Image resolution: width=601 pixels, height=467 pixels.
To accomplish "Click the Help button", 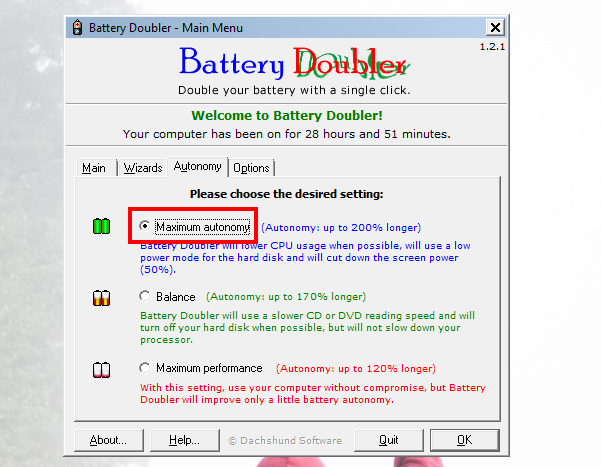I will 184,440.
